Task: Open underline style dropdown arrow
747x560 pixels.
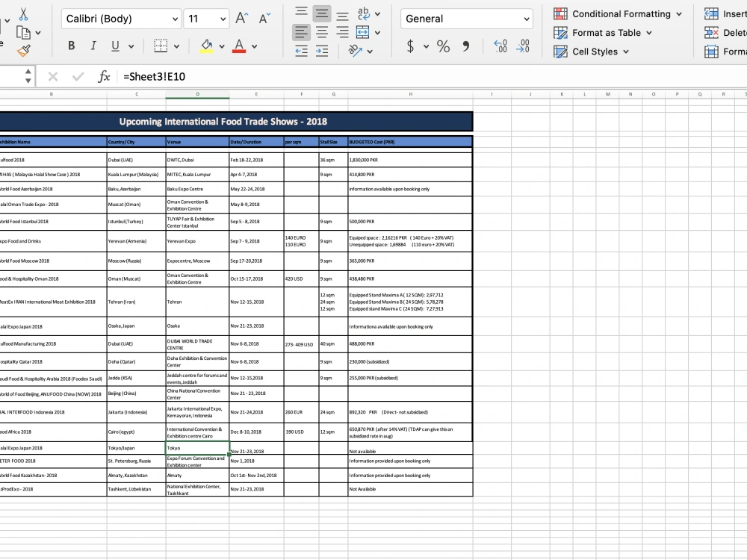Action: (x=131, y=46)
